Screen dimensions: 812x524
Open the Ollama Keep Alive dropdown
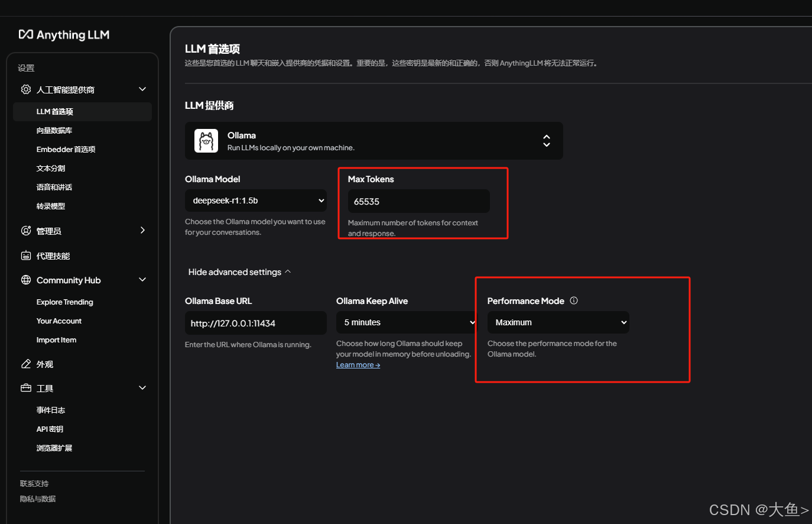click(407, 322)
